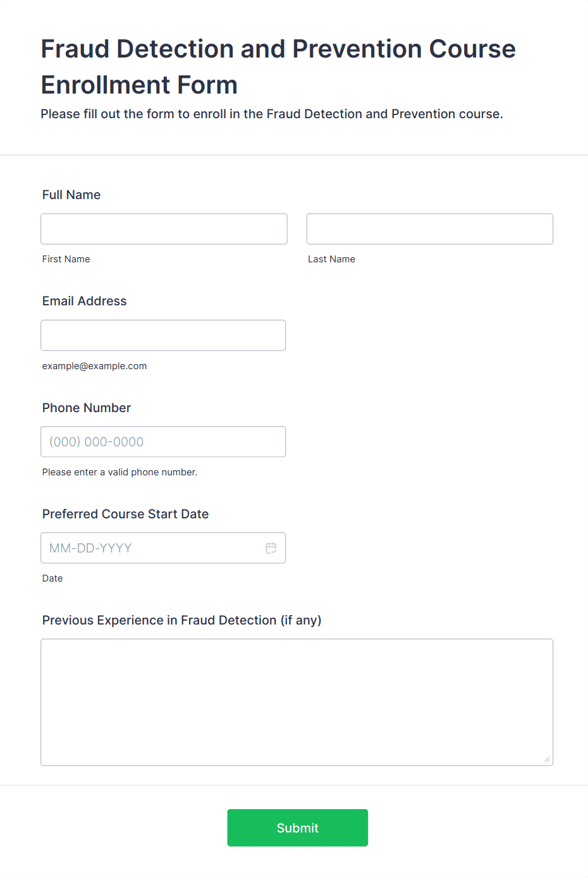The image size is (588, 878).
Task: Click the Last Name input field
Action: 430,229
